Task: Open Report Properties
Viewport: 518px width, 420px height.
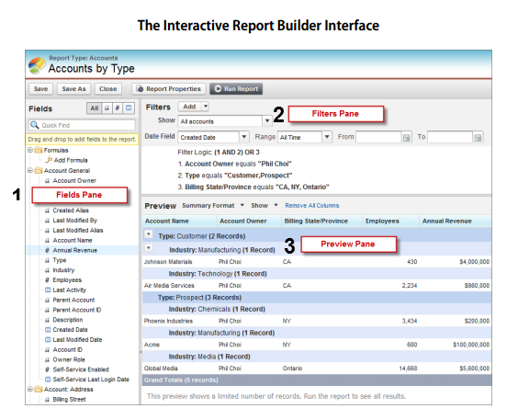Action: (169, 89)
